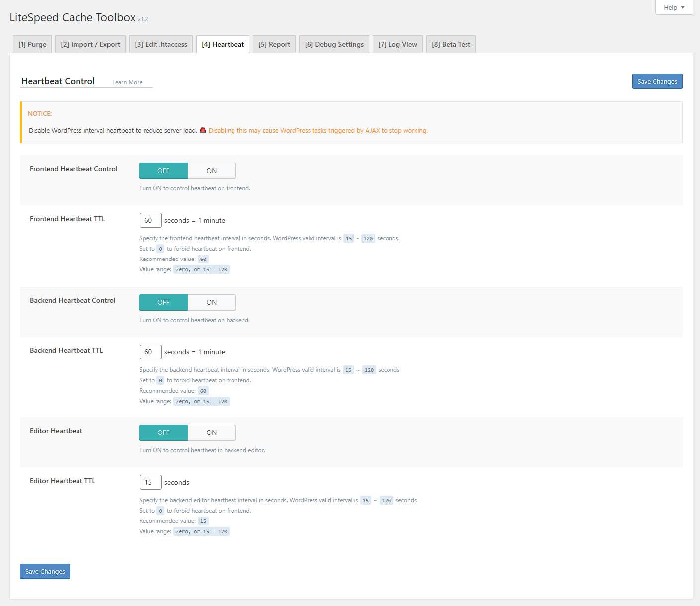Click the red siren warning icon

click(x=203, y=130)
